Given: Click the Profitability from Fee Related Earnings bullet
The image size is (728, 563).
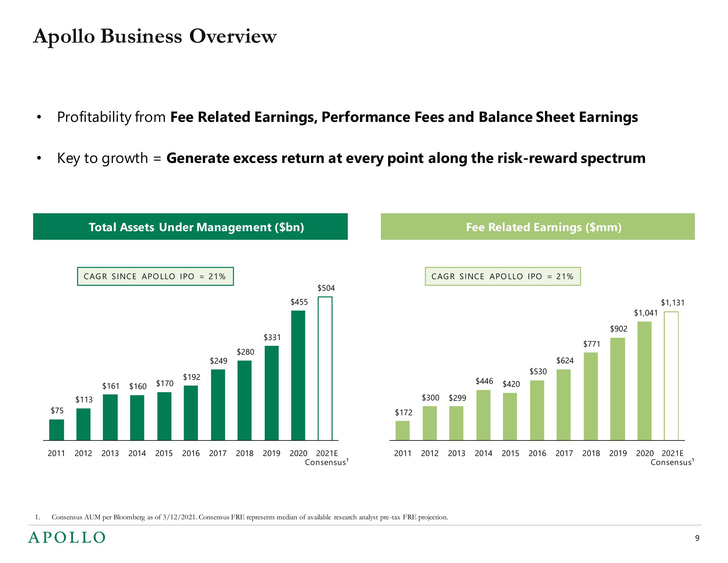Looking at the screenshot, I should point(347,118).
